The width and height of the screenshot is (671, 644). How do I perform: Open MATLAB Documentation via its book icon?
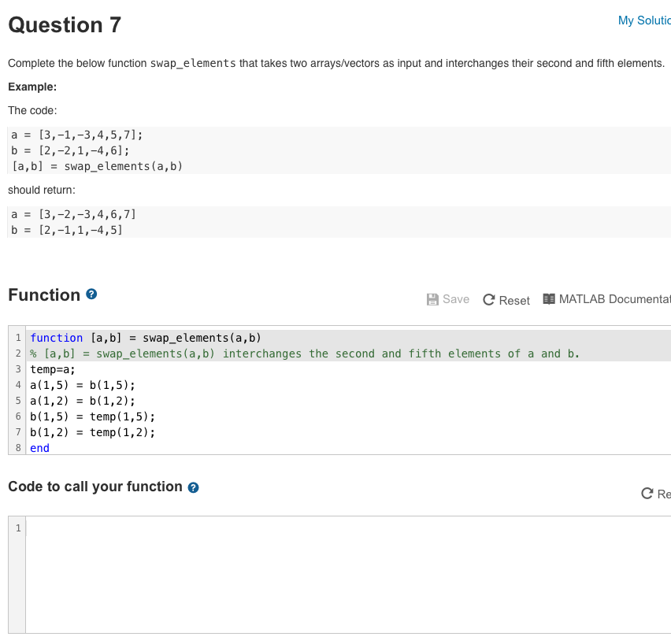[x=548, y=299]
